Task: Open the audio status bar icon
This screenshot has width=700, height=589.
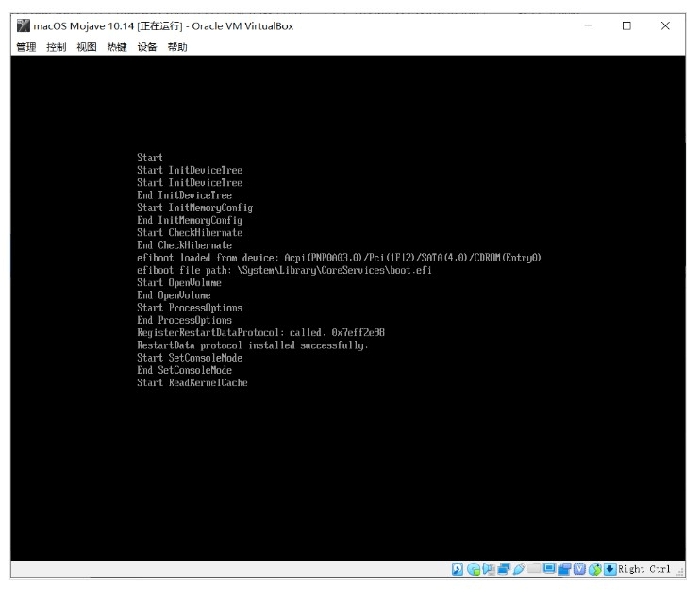Action: [487, 569]
